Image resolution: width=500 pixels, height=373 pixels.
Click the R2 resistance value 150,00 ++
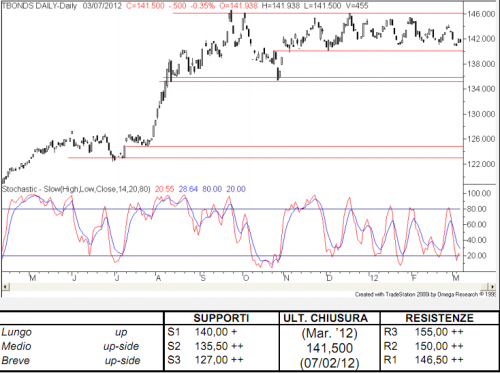[x=439, y=346]
